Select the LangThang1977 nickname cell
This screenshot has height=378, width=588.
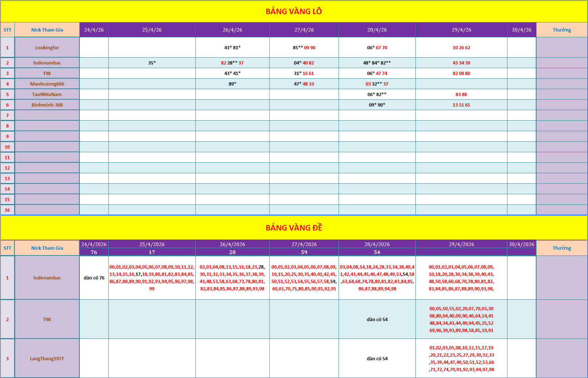47,358
